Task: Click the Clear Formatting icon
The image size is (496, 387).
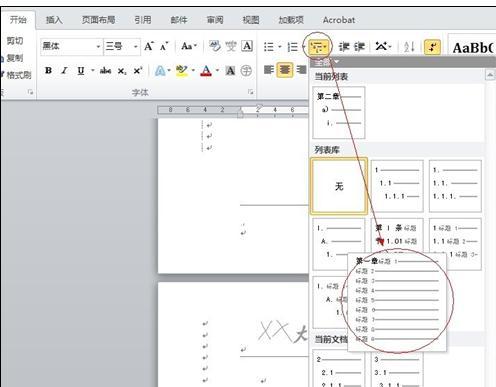Action: [x=215, y=46]
